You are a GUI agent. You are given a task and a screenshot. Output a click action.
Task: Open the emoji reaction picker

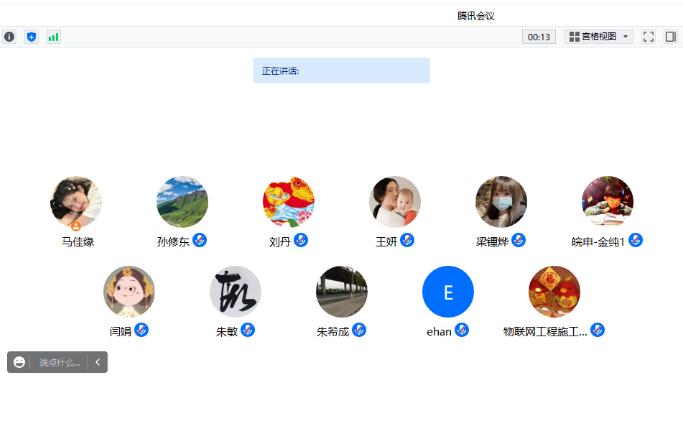coord(19,362)
